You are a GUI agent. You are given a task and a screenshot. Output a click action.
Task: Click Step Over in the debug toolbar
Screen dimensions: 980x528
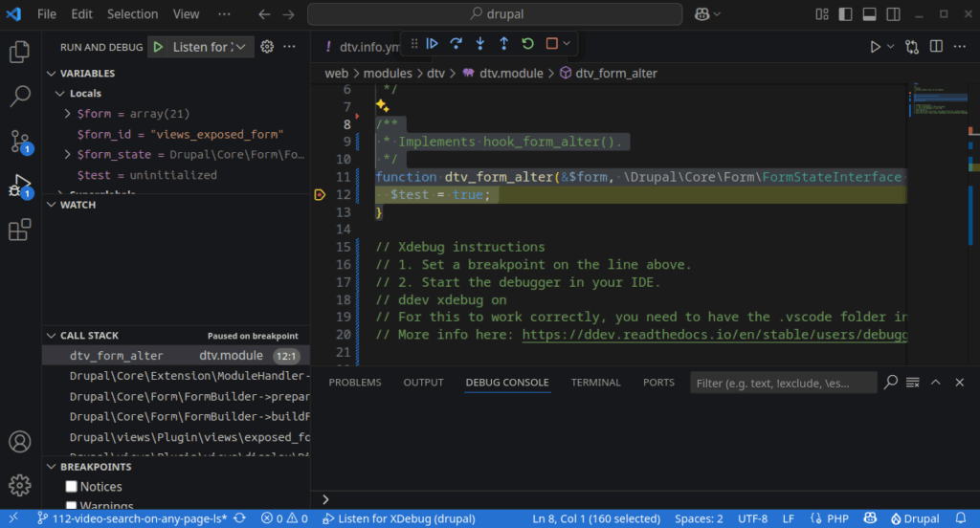pyautogui.click(x=457, y=44)
